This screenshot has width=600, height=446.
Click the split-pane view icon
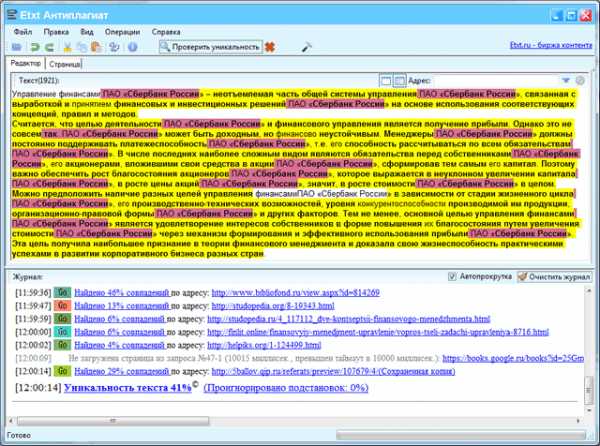tap(399, 80)
